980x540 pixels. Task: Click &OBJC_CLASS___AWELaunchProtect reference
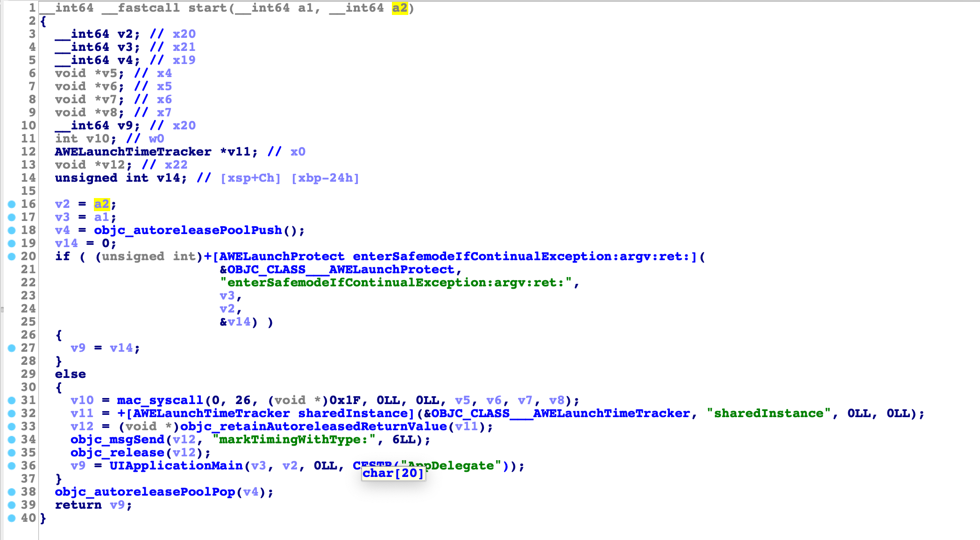pyautogui.click(x=337, y=270)
